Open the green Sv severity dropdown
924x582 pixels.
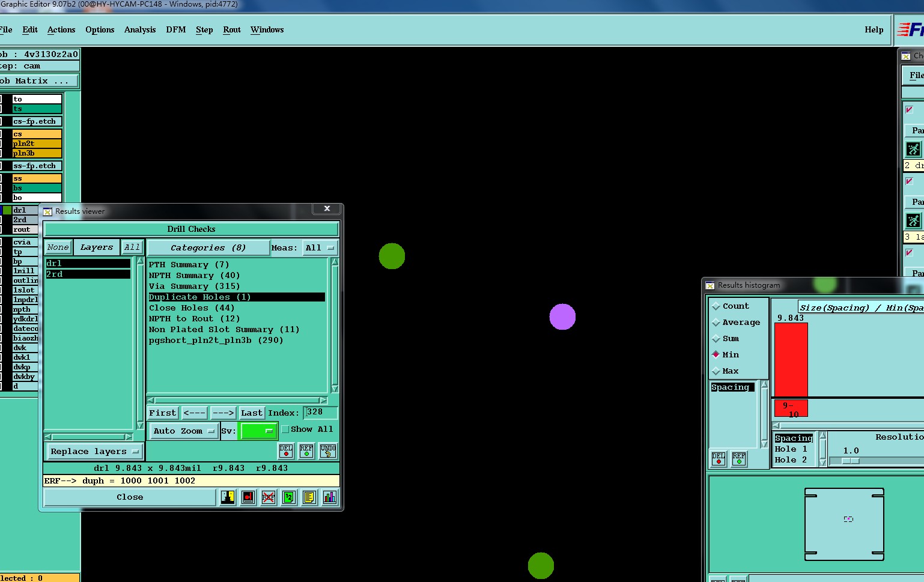(258, 431)
